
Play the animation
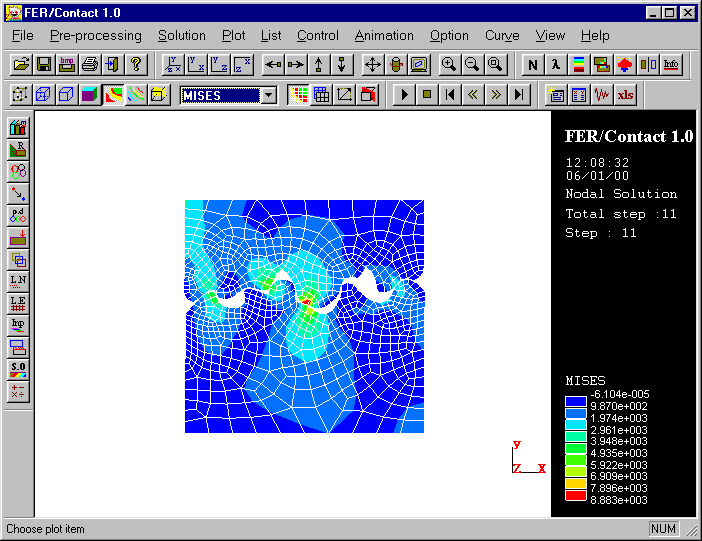click(404, 95)
